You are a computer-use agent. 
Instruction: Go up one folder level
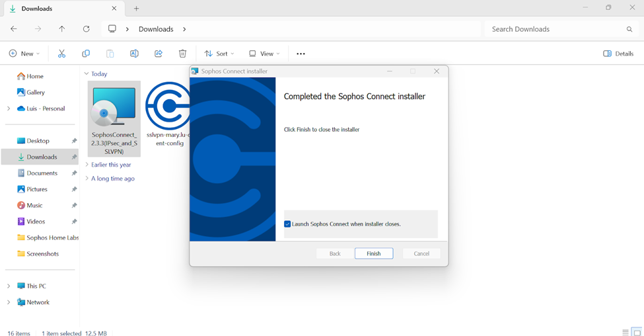pyautogui.click(x=61, y=29)
